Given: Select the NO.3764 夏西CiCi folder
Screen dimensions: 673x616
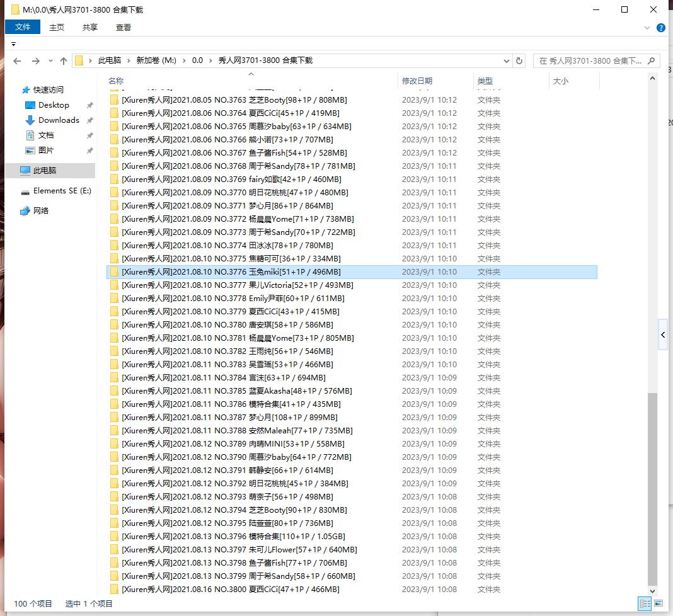Looking at the screenshot, I should coord(352,113).
